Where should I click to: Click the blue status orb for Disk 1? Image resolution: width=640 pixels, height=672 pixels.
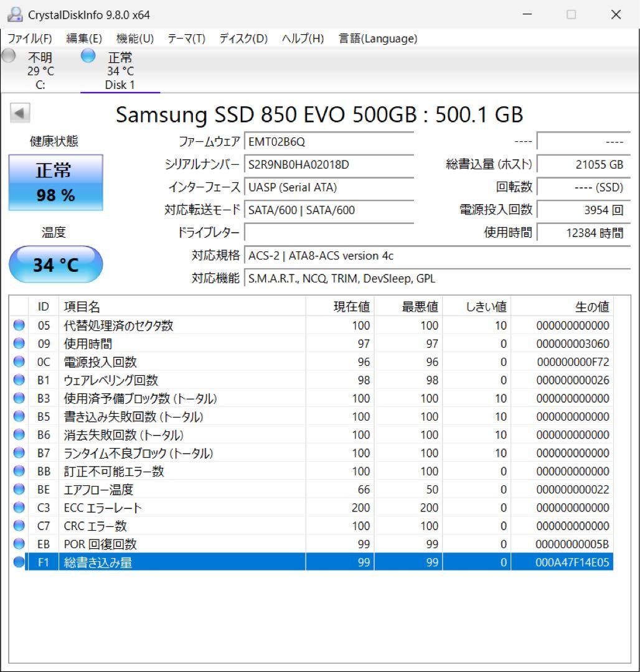(88, 55)
